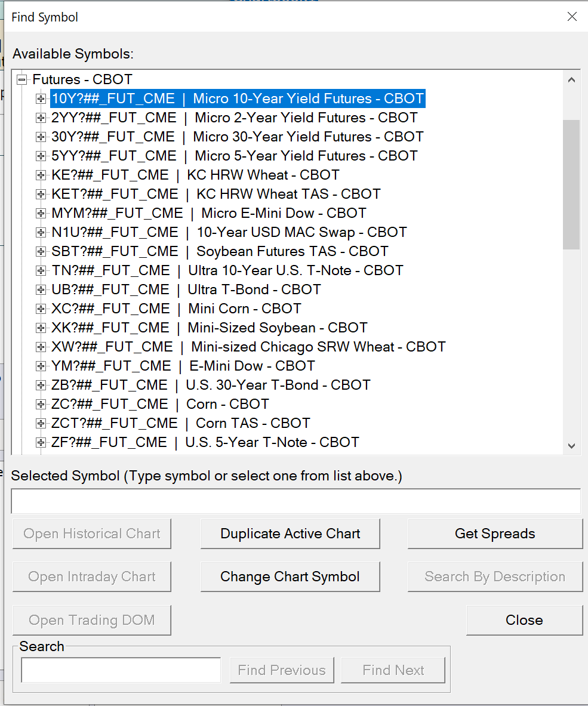588x706 pixels.
Task: Select SBT?##_FUT_CME Soybean Futures TAS symbol
Action: tap(220, 251)
